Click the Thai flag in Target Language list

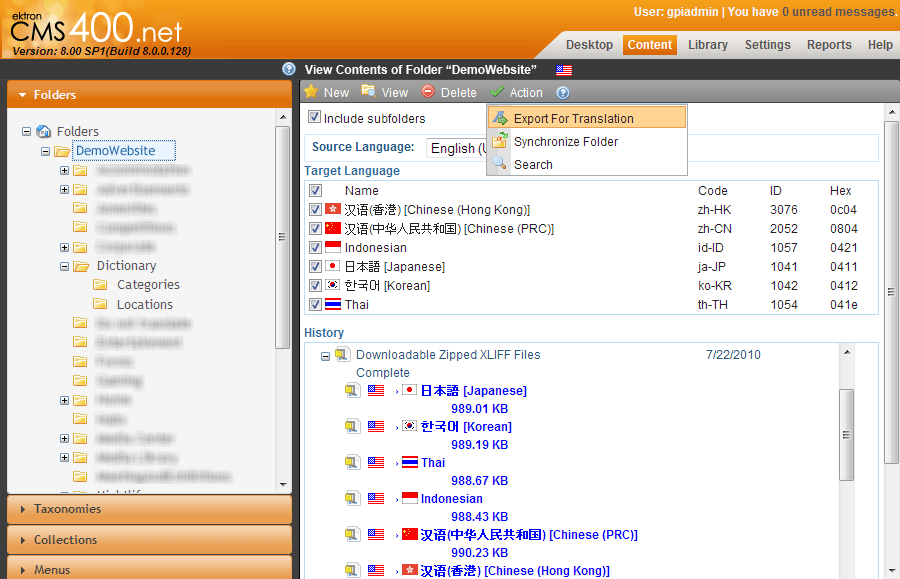332,304
